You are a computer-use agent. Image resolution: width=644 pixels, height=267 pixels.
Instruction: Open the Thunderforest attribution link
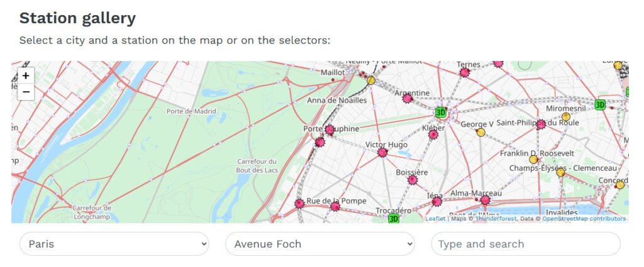coord(496,219)
